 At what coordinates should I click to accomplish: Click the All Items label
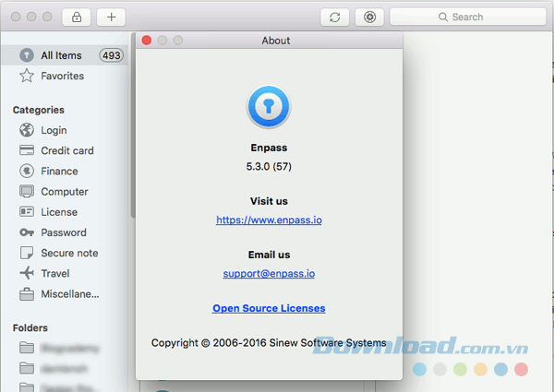click(61, 55)
